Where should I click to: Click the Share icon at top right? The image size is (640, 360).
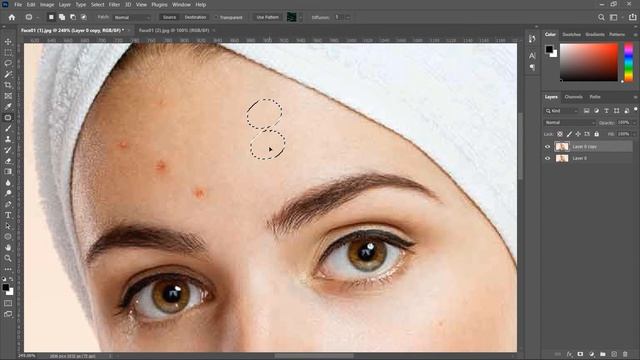tap(632, 17)
